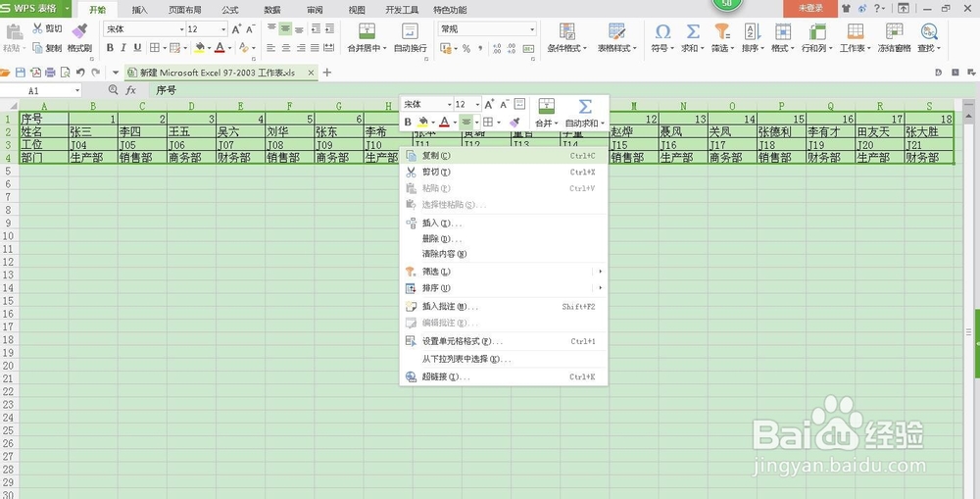980x499 pixels.
Task: Open the ribbon font size 12 dropdown
Action: tap(223, 29)
